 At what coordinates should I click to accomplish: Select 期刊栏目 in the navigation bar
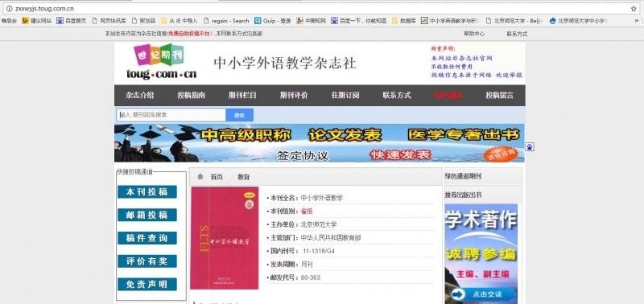pos(242,95)
